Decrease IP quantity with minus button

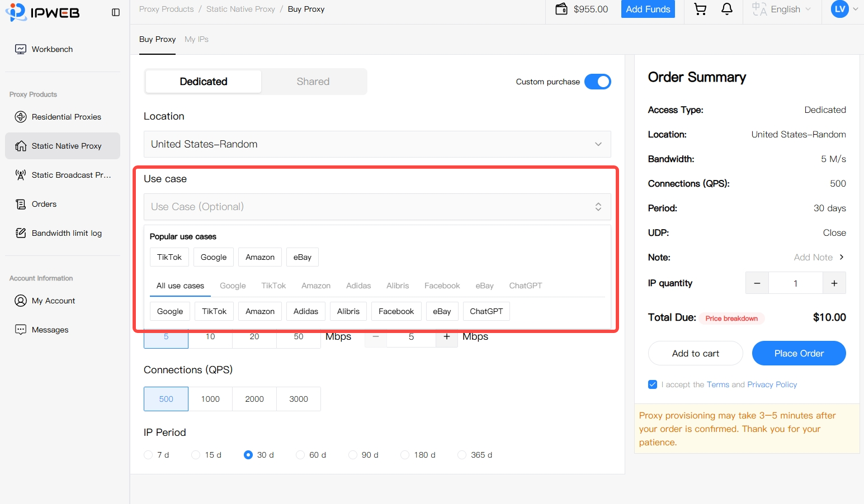click(757, 283)
